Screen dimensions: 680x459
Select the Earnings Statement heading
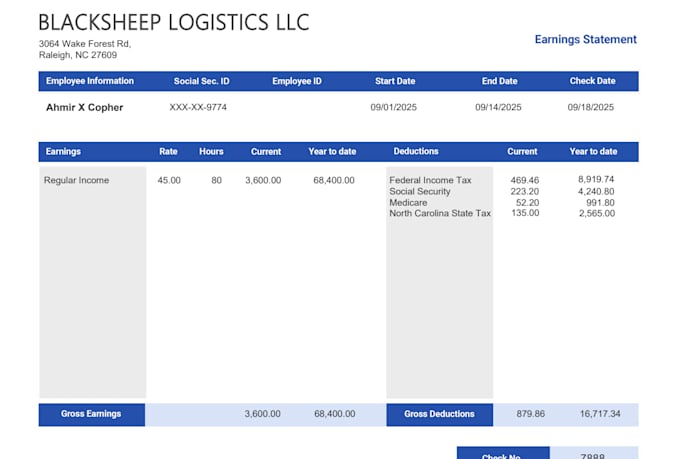(585, 40)
